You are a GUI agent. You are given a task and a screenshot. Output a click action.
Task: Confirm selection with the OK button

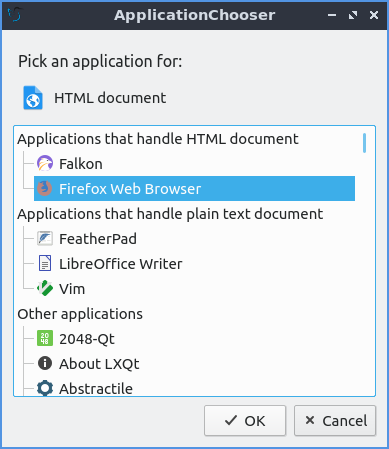click(x=245, y=421)
